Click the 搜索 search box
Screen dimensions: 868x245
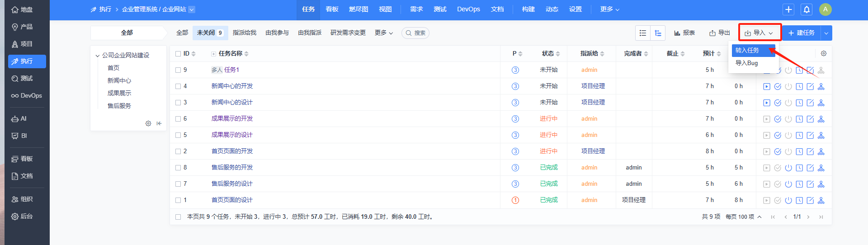point(415,33)
